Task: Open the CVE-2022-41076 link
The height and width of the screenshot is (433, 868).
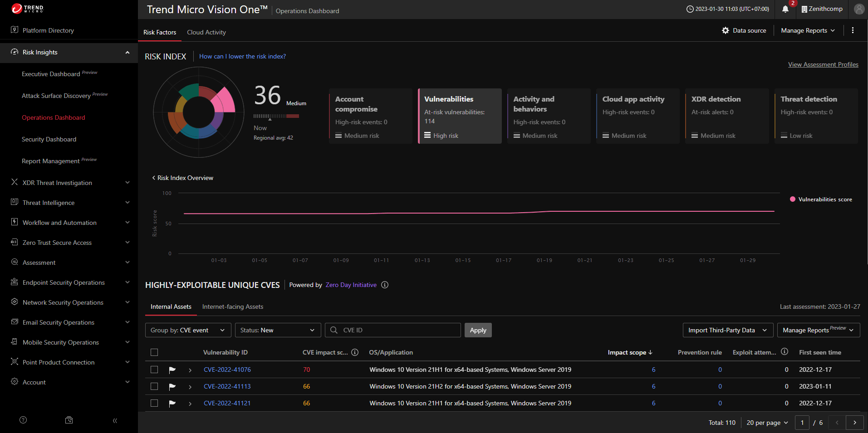Action: [227, 370]
